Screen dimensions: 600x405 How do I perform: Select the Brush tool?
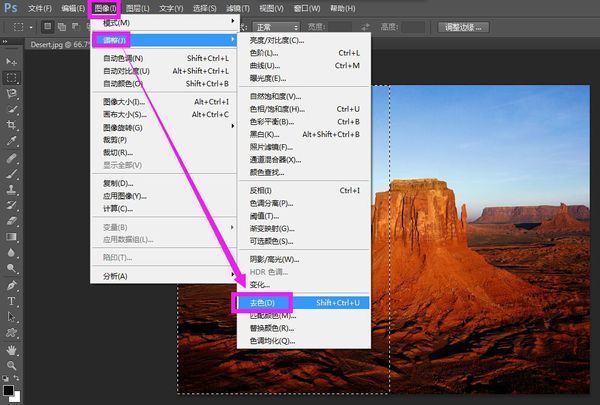(x=11, y=173)
